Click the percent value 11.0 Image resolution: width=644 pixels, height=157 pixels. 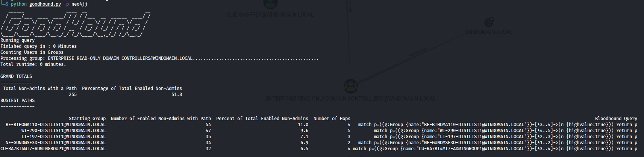[x=303, y=125]
